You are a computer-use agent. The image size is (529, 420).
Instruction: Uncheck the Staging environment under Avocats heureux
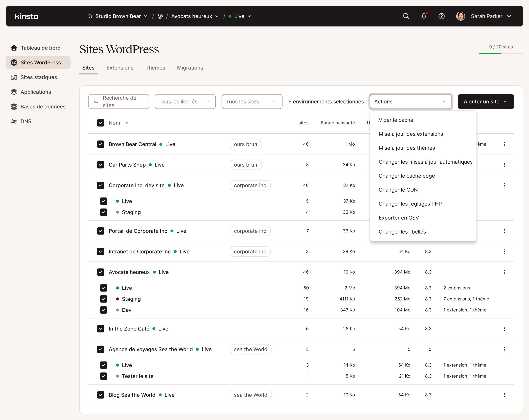104,299
